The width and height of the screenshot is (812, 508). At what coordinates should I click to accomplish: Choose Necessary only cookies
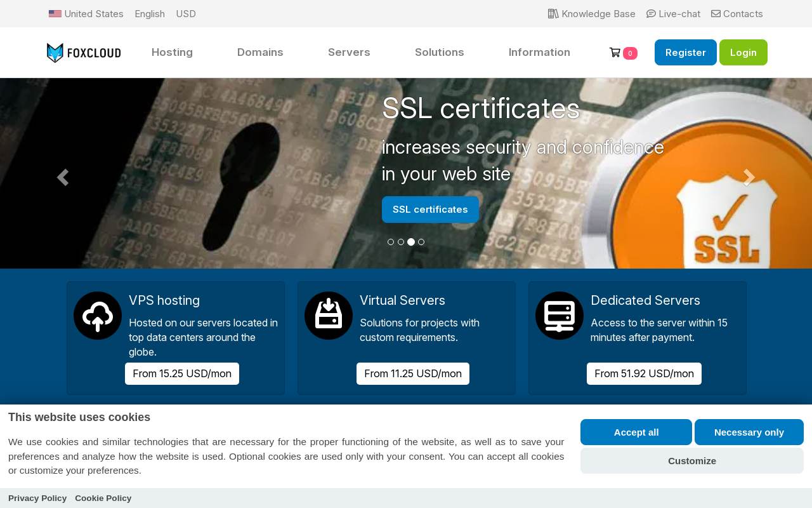(749, 432)
